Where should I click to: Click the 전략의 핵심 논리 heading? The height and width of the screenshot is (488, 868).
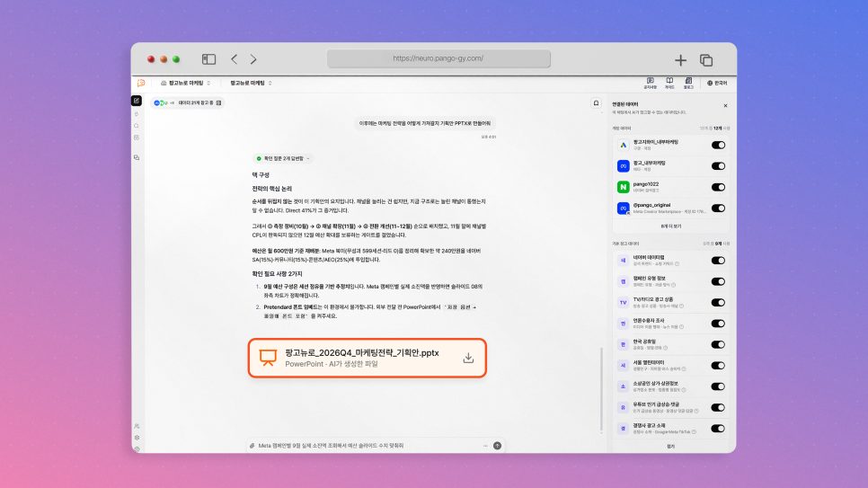271,189
